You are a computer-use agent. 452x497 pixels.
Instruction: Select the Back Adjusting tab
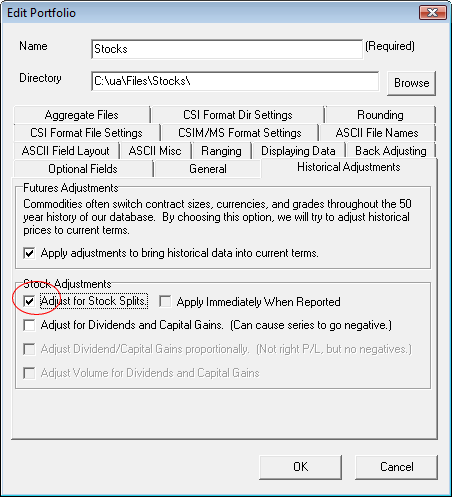[391, 151]
